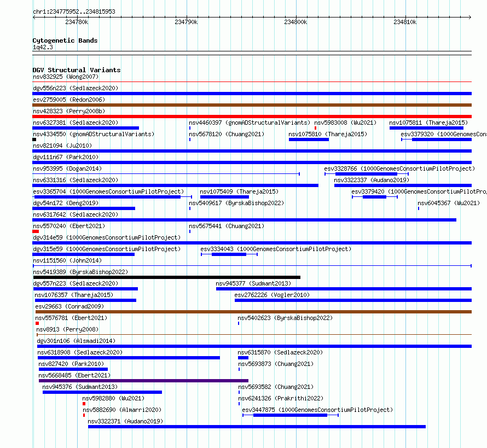Click the 234810k ruler position
The image size is (487, 448).
point(405,22)
